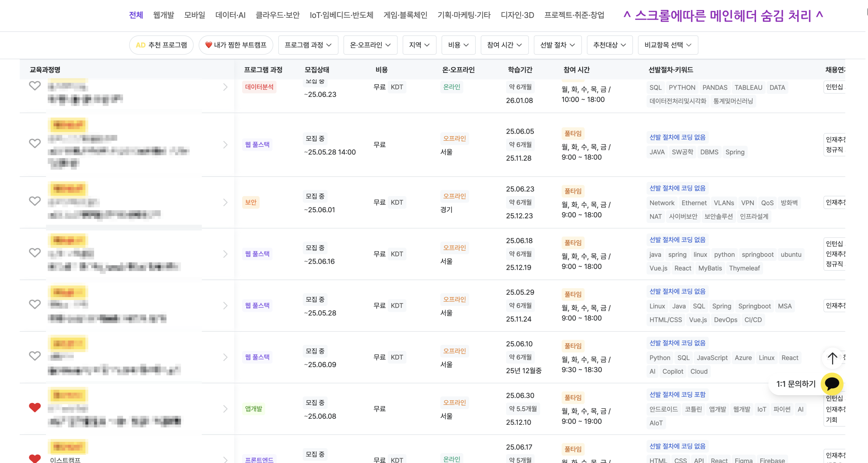Click the DBMS keyword tag

tap(709, 152)
